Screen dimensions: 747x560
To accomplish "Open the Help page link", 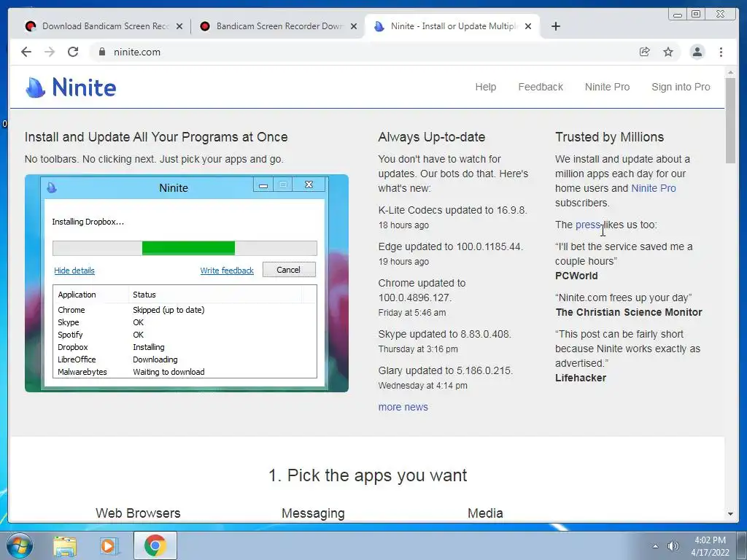I will [485, 87].
